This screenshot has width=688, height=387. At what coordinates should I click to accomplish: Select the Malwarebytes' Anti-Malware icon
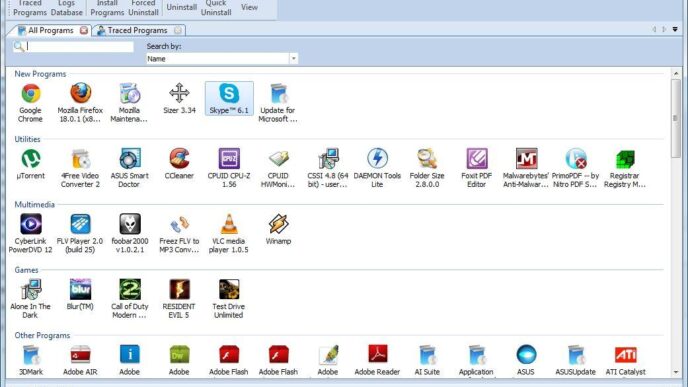(526, 159)
